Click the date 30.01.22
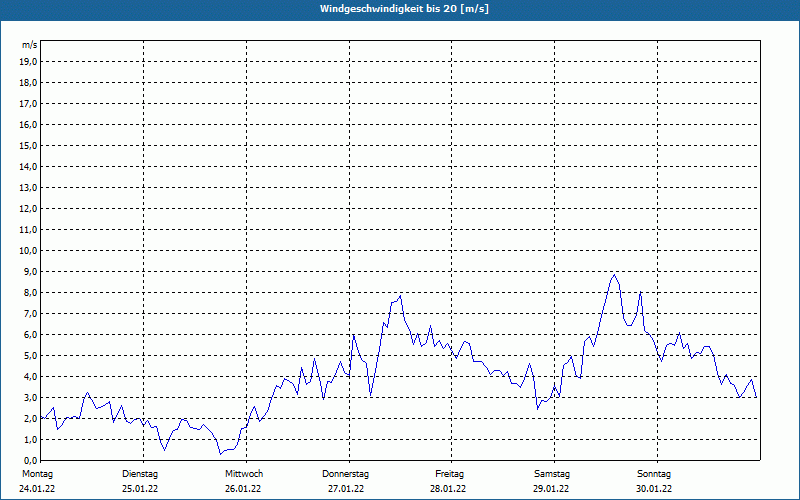The image size is (800, 500). [x=654, y=489]
